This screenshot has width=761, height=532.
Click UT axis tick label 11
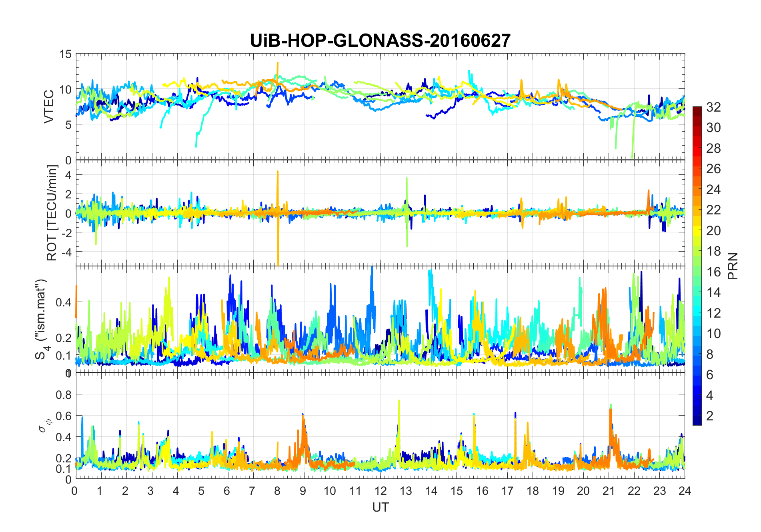pyautogui.click(x=355, y=491)
